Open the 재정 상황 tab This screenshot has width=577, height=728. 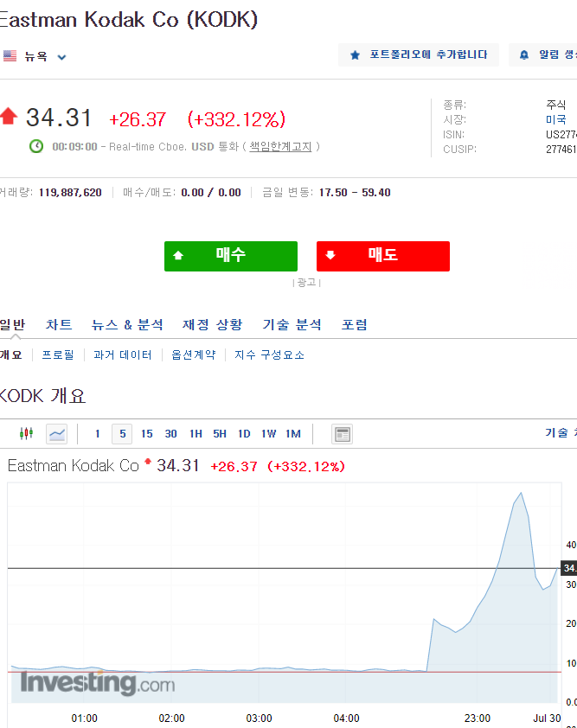coord(212,324)
